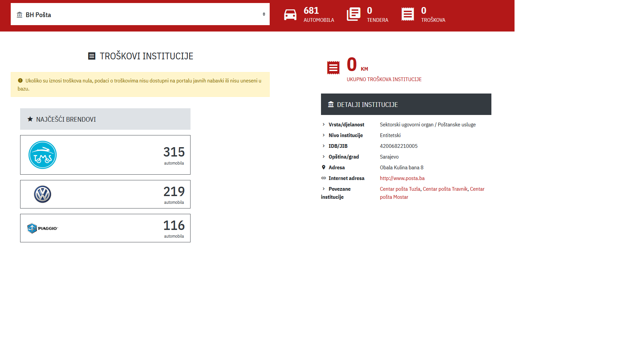This screenshot has height=362, width=644.
Task: Click the warning icon in yellow notice
Action: pyautogui.click(x=20, y=80)
